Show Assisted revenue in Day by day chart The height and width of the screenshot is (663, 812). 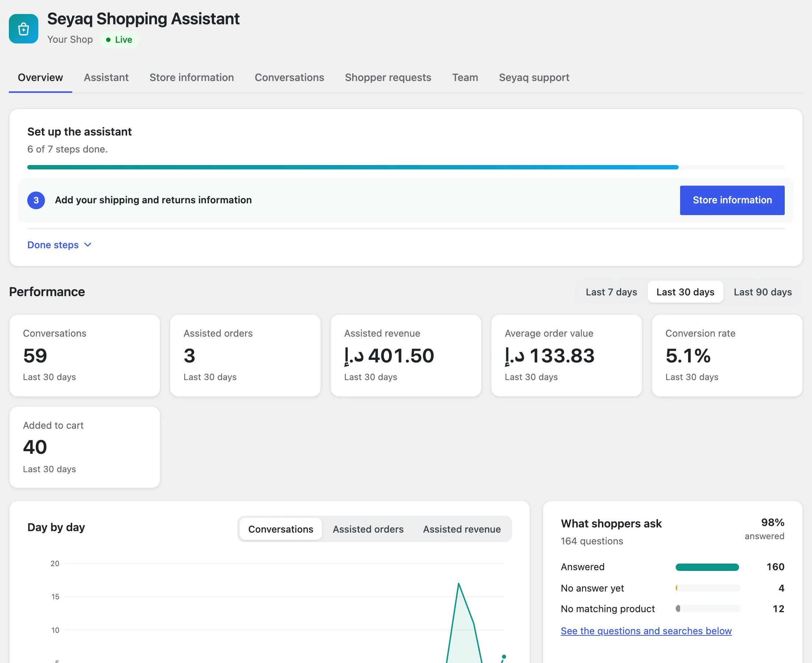click(x=462, y=529)
